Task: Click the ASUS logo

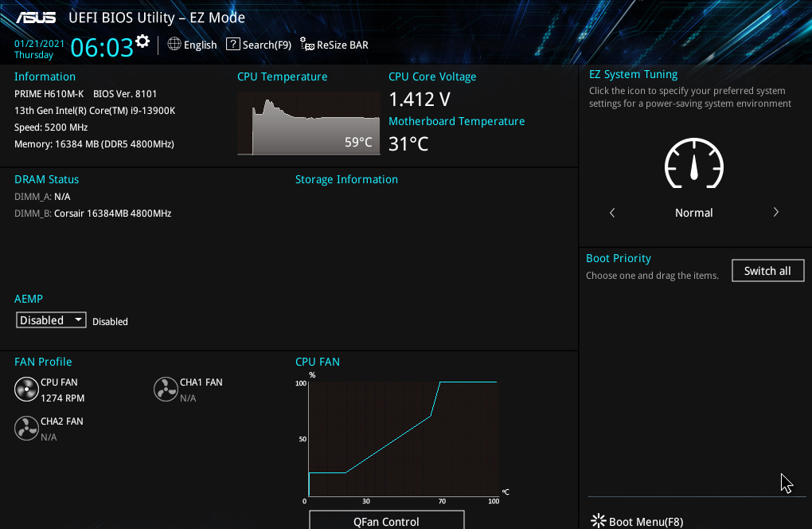Action: [36, 18]
